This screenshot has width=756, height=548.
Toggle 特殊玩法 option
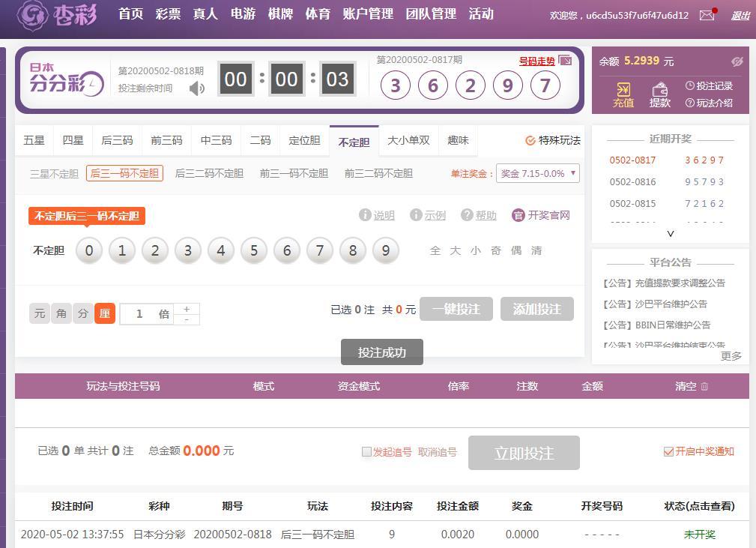click(x=553, y=140)
